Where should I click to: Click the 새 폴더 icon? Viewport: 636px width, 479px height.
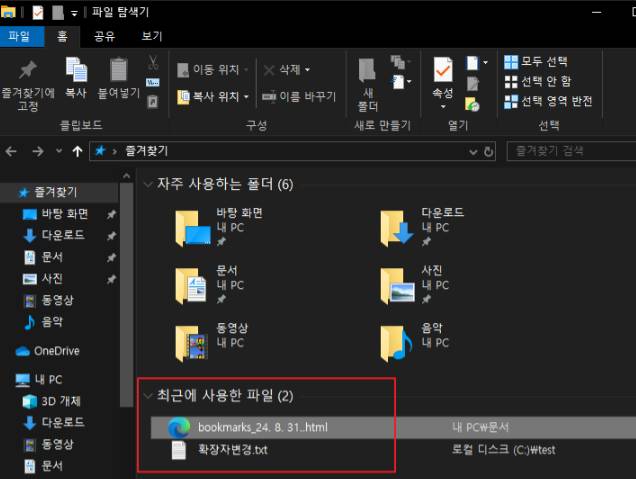point(368,72)
